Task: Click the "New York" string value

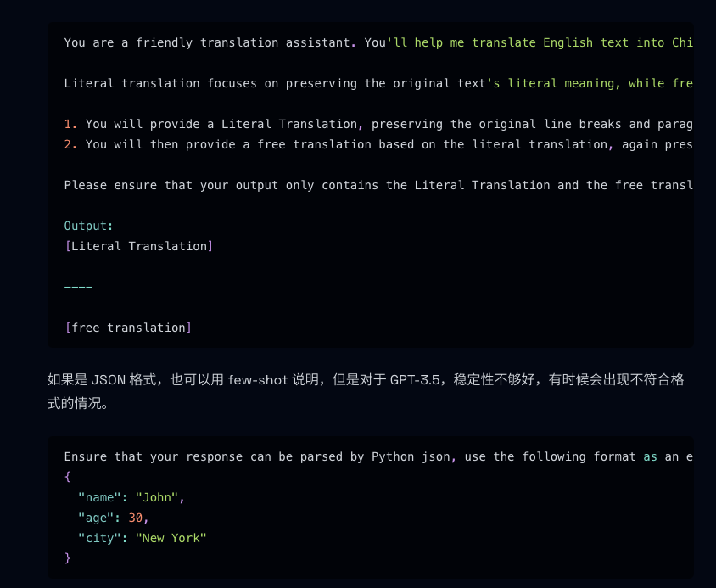Action: pyautogui.click(x=171, y=538)
